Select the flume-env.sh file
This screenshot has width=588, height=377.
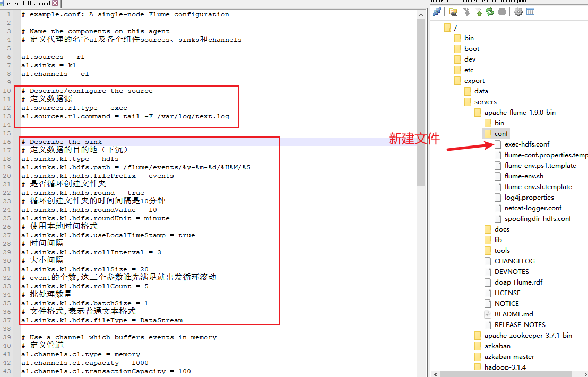coord(523,176)
